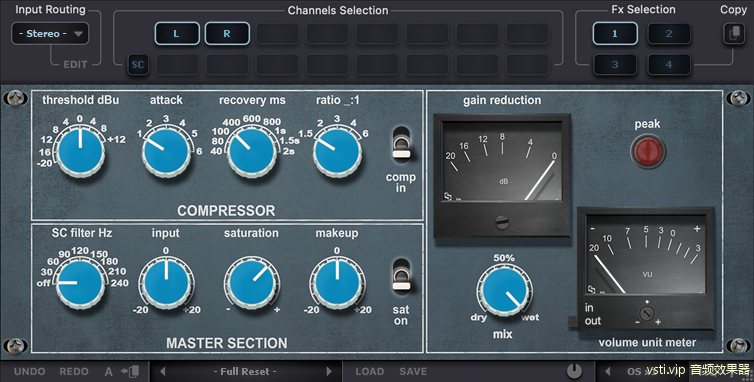Image resolution: width=754 pixels, height=382 pixels.
Task: Go to previous preset with left arrow
Action: point(163,371)
